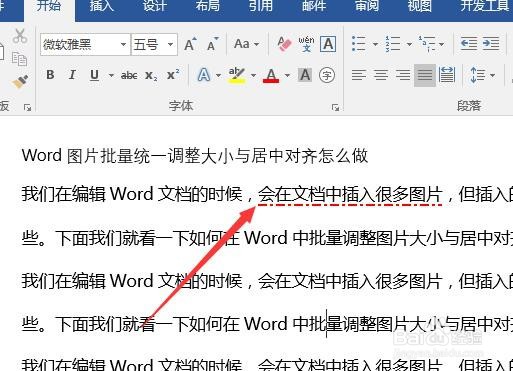Select the Format Painter brush
513x371 pixels.
point(20,82)
